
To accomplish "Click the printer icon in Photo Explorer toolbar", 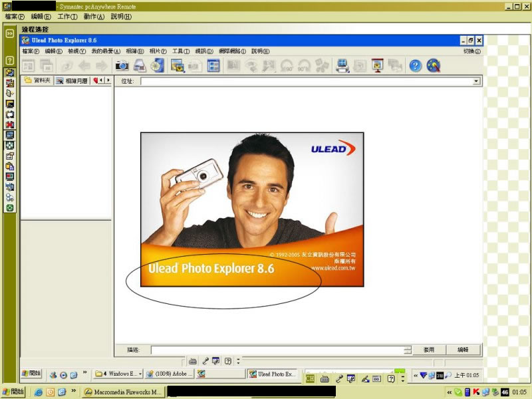I will (342, 65).
